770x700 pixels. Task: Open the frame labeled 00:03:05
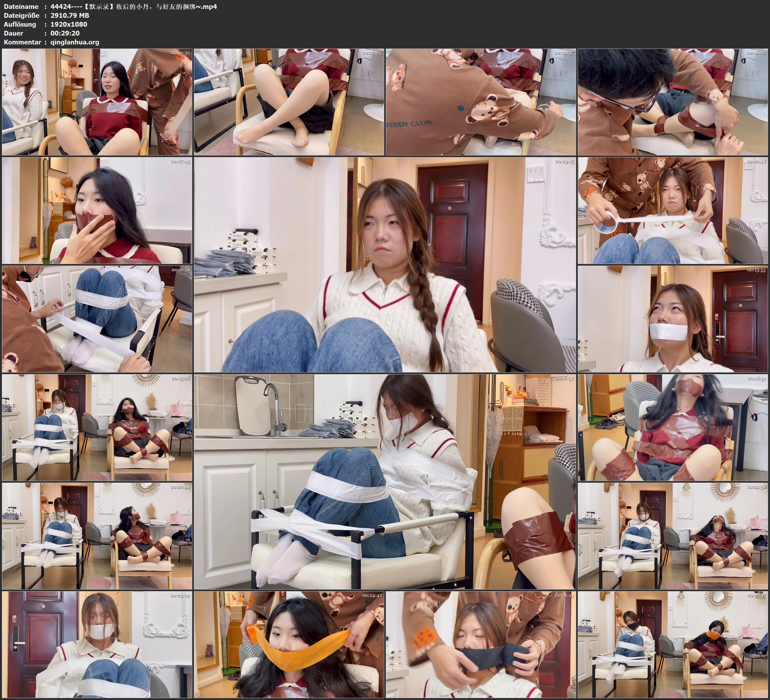(x=289, y=102)
